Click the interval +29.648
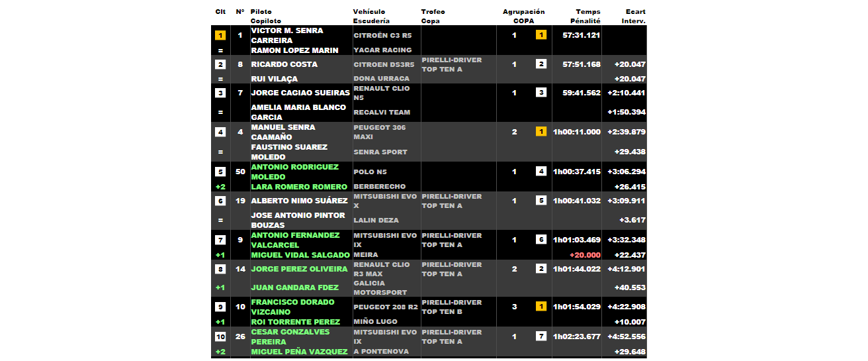Viewport: 868px width, 361px height. pos(630,352)
